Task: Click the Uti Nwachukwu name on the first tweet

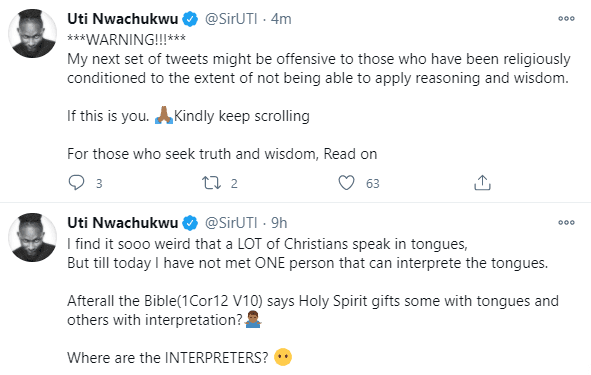Action: click(x=122, y=19)
